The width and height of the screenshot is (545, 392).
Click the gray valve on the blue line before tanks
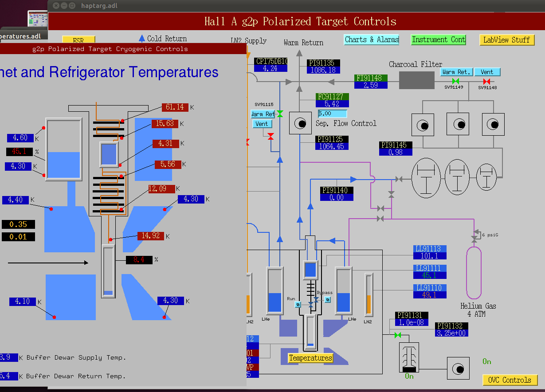click(399, 179)
